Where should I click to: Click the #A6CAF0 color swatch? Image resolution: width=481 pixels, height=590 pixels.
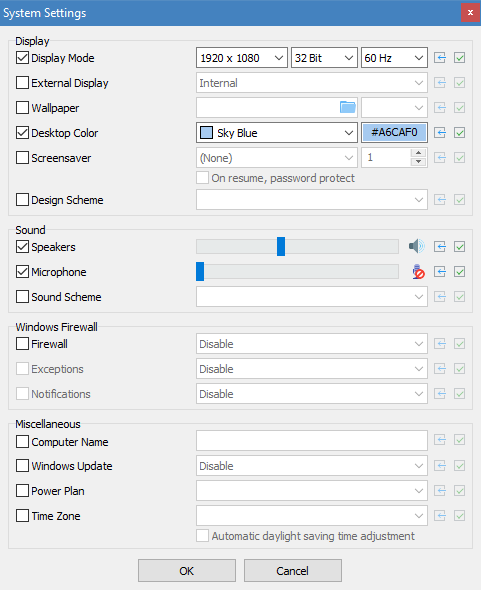pos(394,132)
